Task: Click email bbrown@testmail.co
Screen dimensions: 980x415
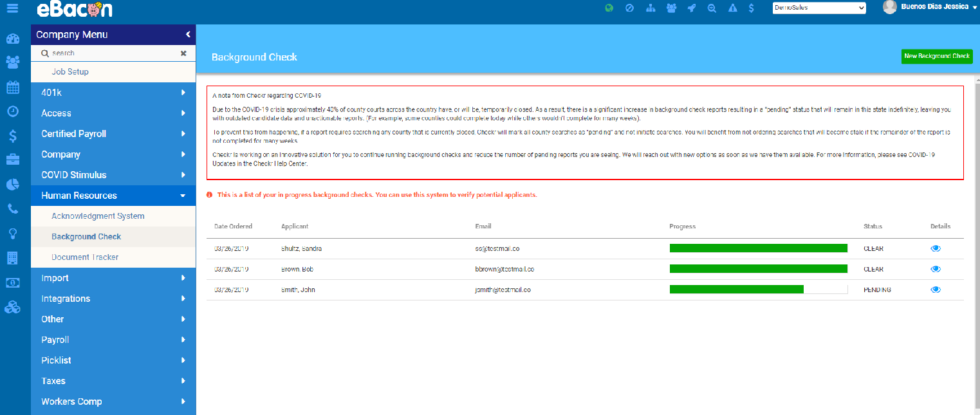Action: coord(504,270)
